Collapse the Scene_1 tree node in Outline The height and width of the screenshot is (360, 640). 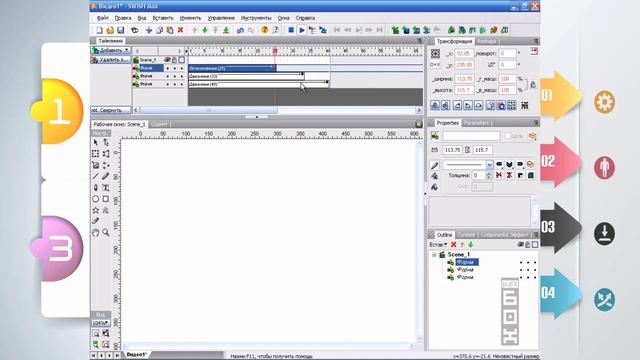click(x=434, y=254)
